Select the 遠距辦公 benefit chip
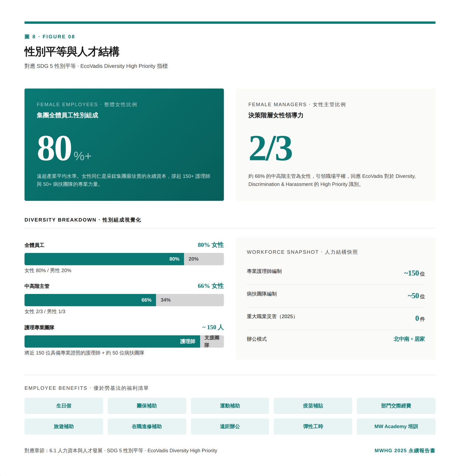460x476 pixels. coord(230,427)
